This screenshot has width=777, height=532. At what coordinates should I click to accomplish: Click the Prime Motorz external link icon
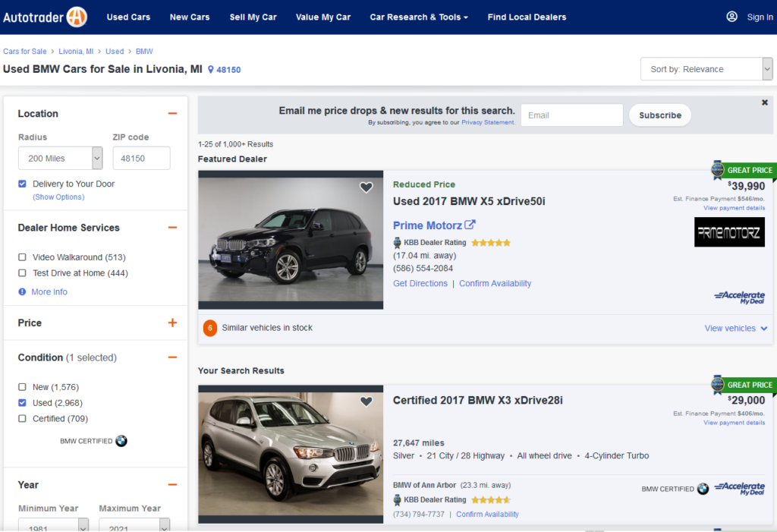(x=470, y=225)
